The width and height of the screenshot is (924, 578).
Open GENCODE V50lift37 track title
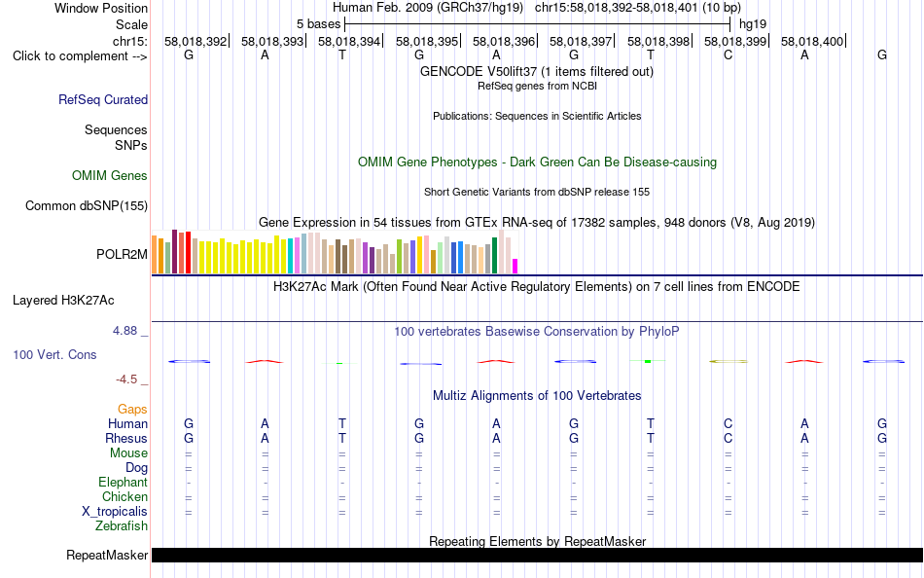(x=536, y=71)
